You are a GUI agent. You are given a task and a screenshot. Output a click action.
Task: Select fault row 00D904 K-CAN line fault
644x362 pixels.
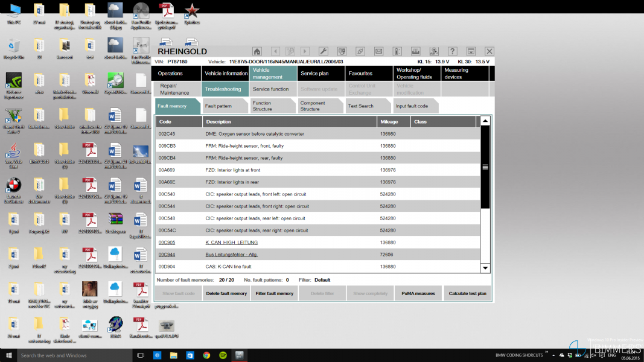tap(318, 267)
